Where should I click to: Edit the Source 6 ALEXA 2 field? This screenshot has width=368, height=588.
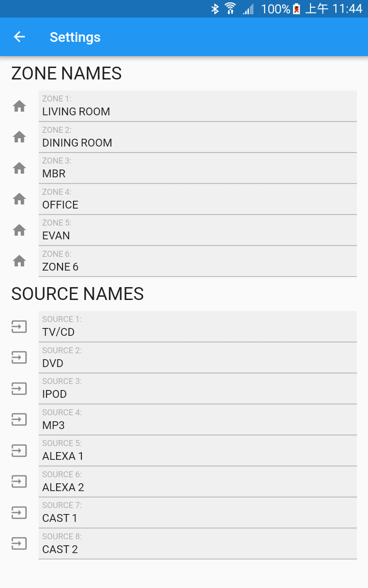click(198, 482)
